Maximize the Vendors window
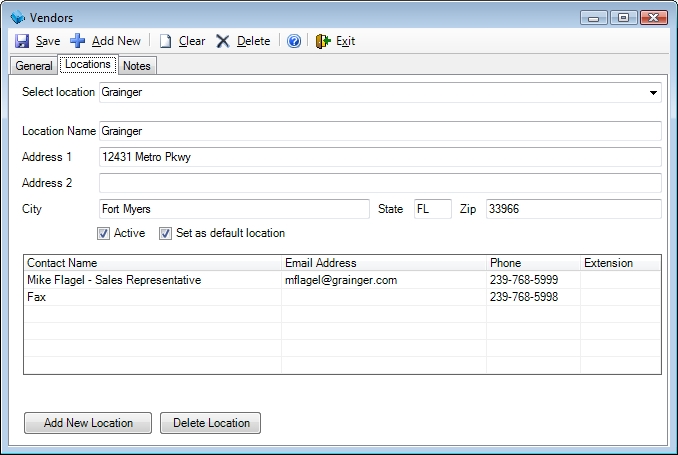This screenshot has width=678, height=455. click(623, 18)
